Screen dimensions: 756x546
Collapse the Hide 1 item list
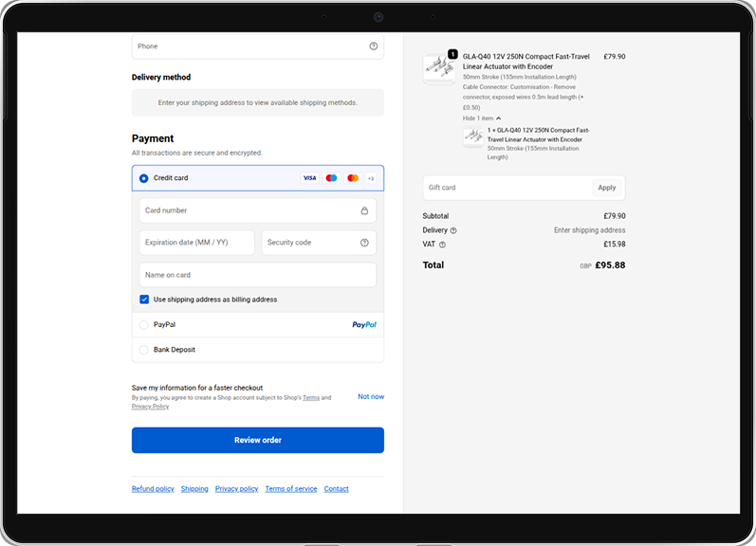(482, 118)
